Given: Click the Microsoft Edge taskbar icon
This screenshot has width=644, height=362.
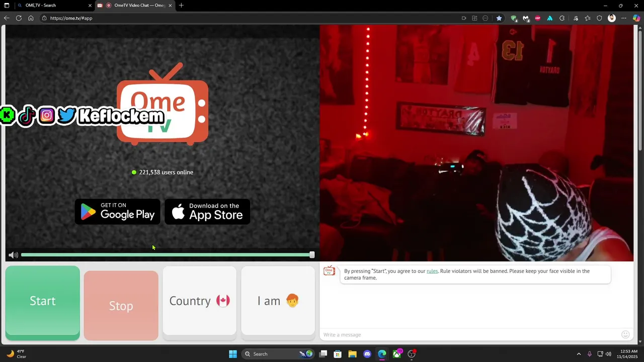Looking at the screenshot, I should click(x=382, y=354).
